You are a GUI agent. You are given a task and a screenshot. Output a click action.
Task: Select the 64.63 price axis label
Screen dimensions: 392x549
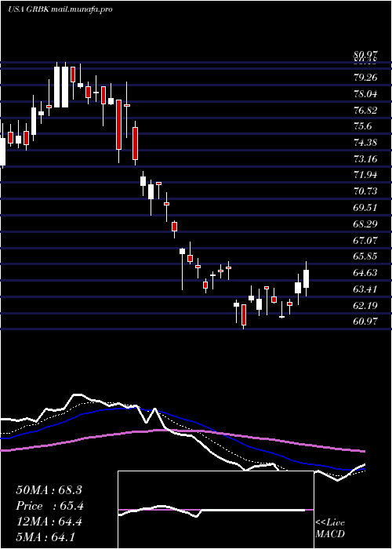coord(366,273)
